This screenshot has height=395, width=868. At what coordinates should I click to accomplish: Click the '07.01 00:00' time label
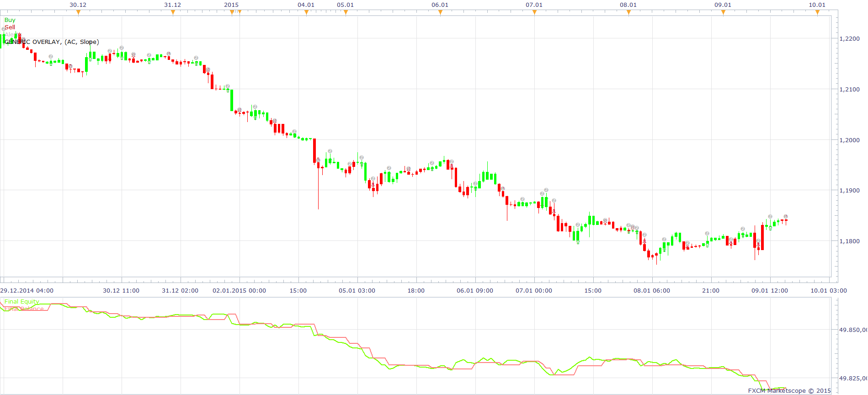point(534,291)
